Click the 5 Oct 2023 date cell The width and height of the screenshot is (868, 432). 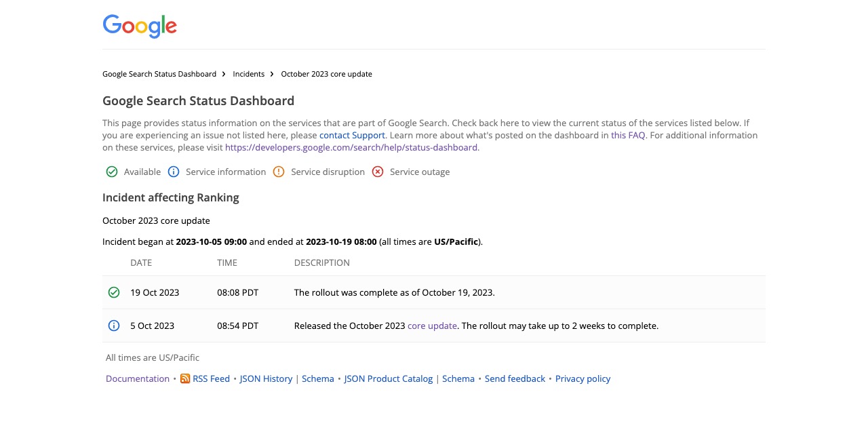pyautogui.click(x=152, y=326)
